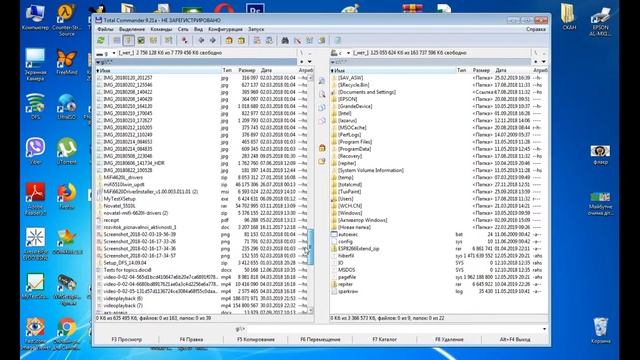Open the Конфигурация menu
The image size is (640, 360).
(225, 29)
